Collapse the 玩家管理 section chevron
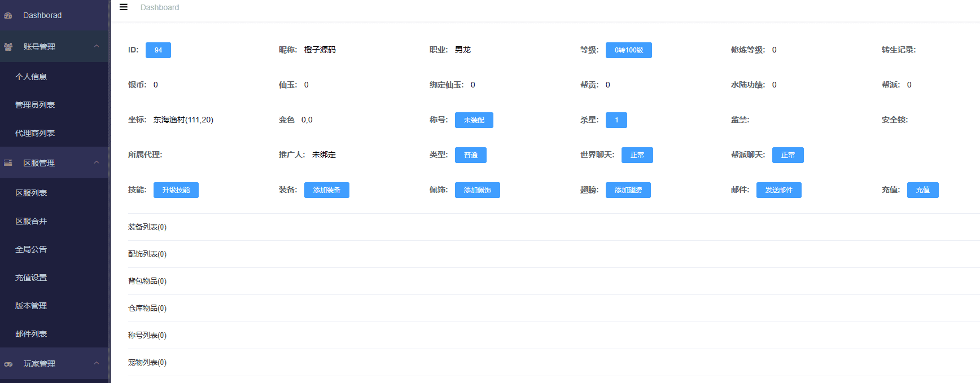 pos(97,363)
